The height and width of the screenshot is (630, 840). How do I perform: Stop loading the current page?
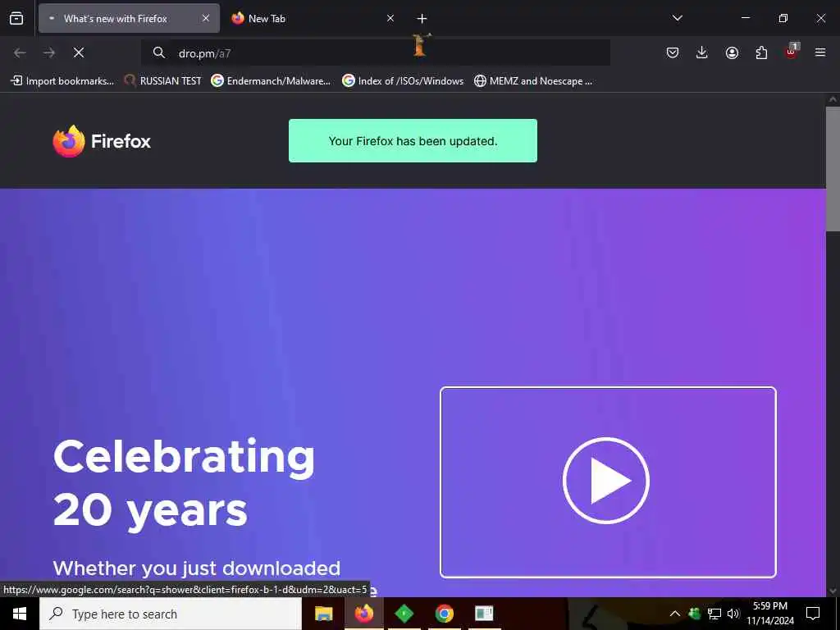click(x=79, y=52)
